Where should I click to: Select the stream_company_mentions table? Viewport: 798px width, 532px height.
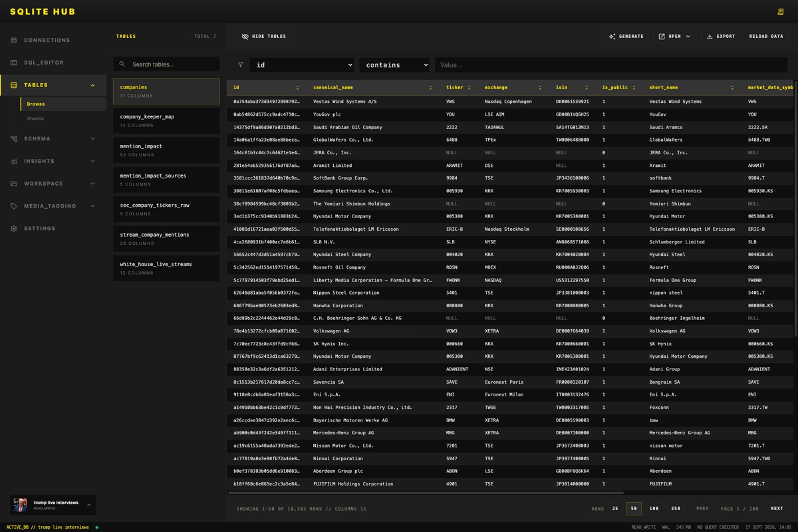click(166, 239)
